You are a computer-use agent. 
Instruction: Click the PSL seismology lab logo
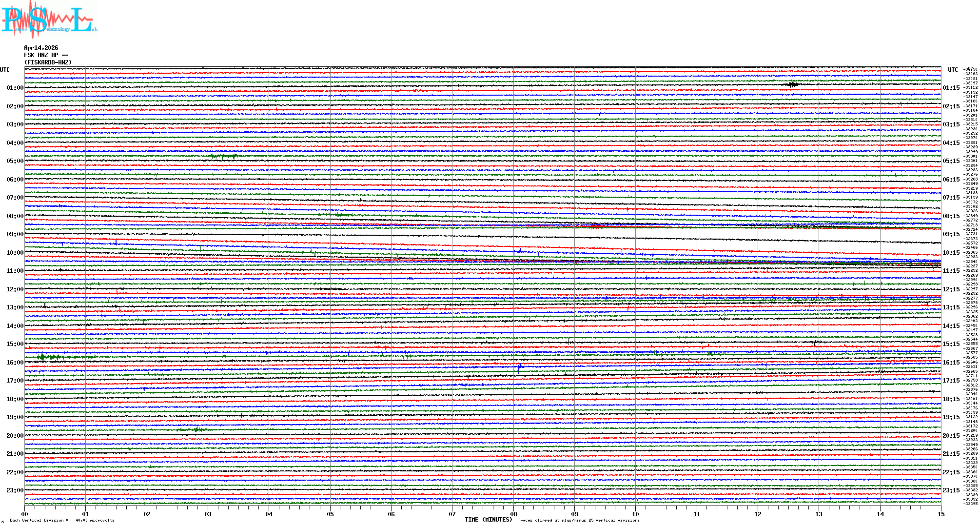(49, 20)
